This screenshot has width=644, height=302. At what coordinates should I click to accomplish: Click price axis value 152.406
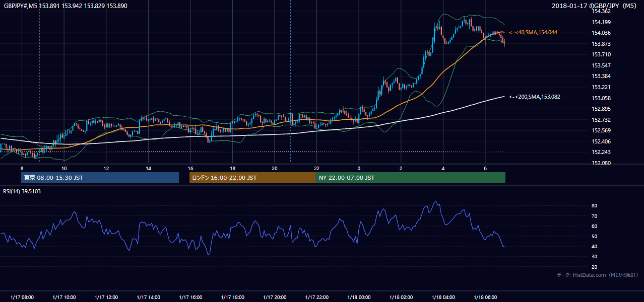601,141
